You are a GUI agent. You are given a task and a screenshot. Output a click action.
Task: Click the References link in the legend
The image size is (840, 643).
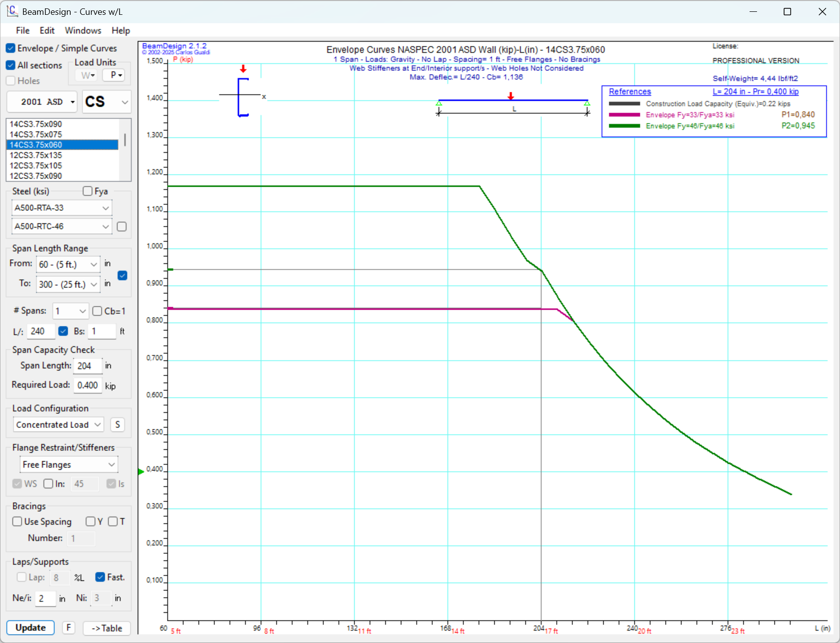[630, 92]
